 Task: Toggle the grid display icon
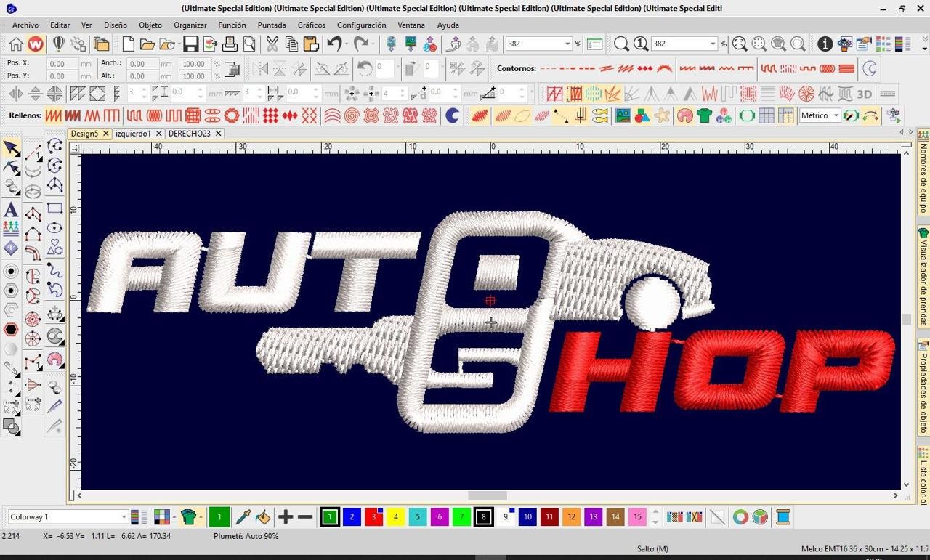tap(766, 116)
